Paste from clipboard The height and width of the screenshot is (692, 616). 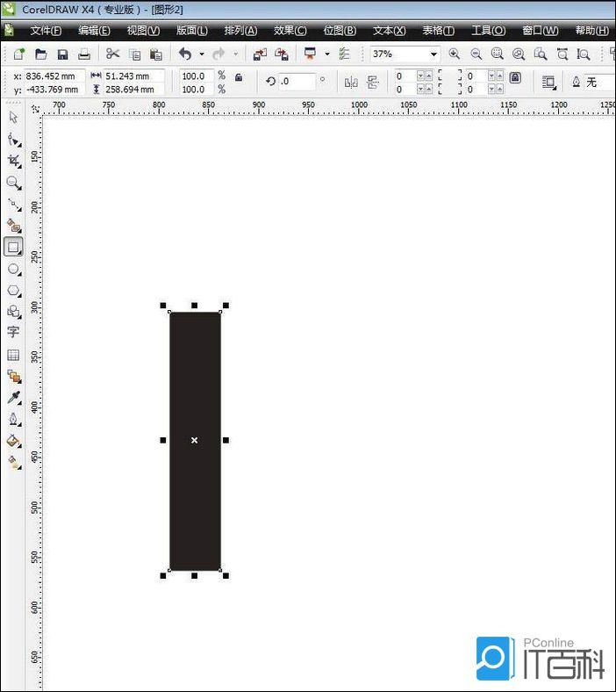coord(155,54)
